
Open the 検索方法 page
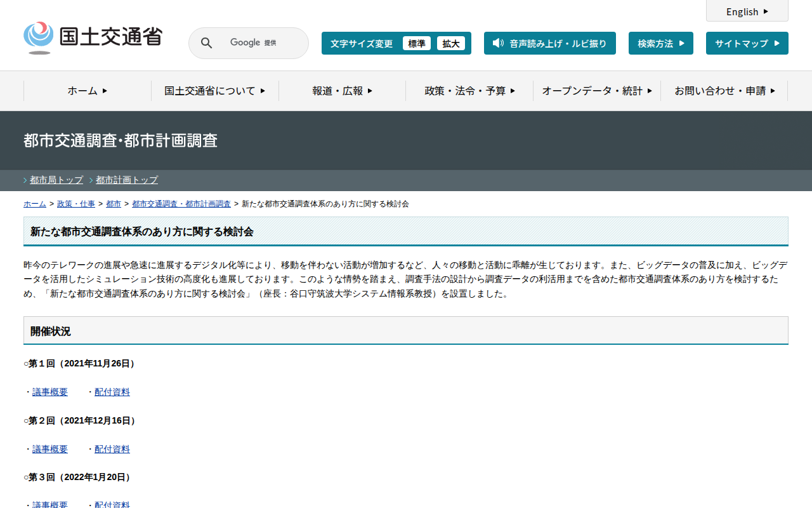pos(661,43)
